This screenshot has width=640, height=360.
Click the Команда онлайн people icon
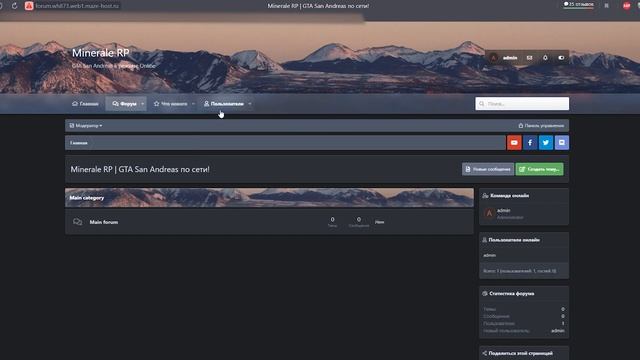485,196
